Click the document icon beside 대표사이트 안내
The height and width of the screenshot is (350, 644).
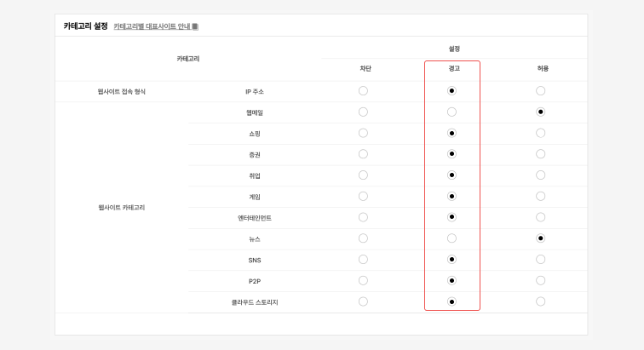point(195,26)
